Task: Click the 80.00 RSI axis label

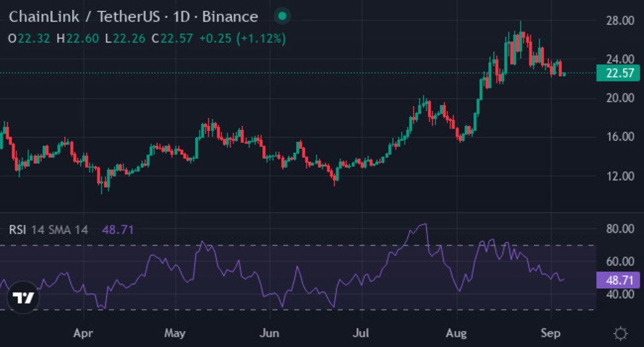Action: click(x=620, y=229)
